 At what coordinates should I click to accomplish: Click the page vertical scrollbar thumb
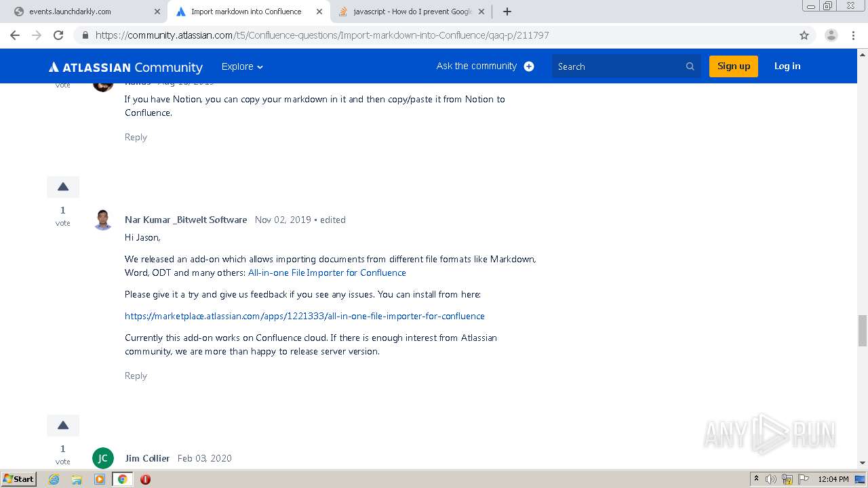(863, 330)
